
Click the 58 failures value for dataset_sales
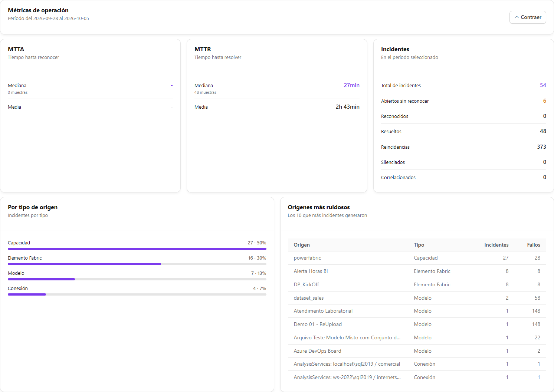(537, 298)
